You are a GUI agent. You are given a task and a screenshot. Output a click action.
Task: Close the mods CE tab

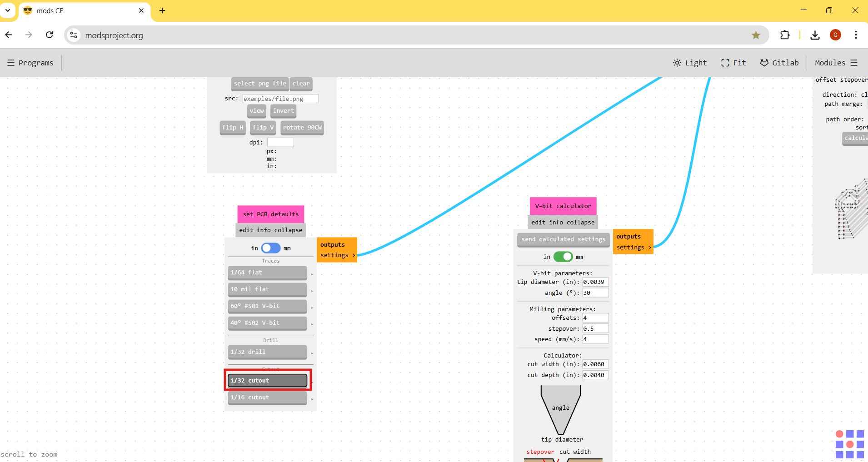pos(141,10)
